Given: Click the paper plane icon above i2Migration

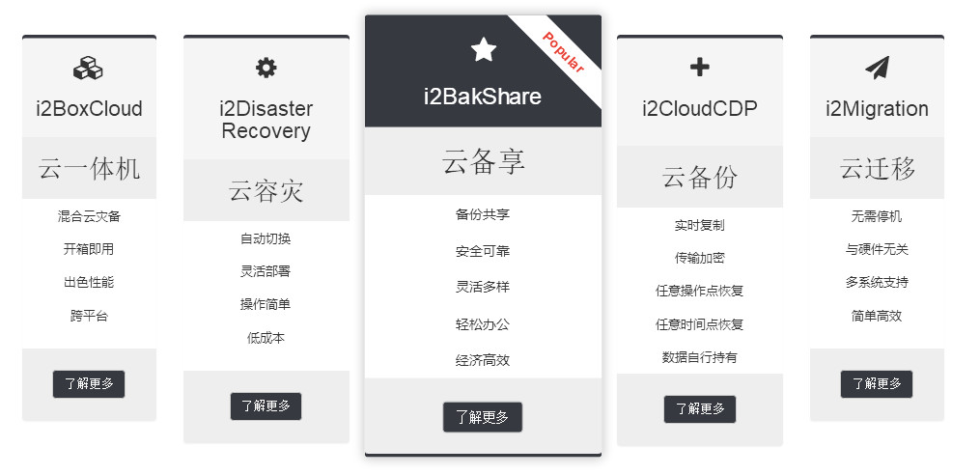Looking at the screenshot, I should [877, 68].
